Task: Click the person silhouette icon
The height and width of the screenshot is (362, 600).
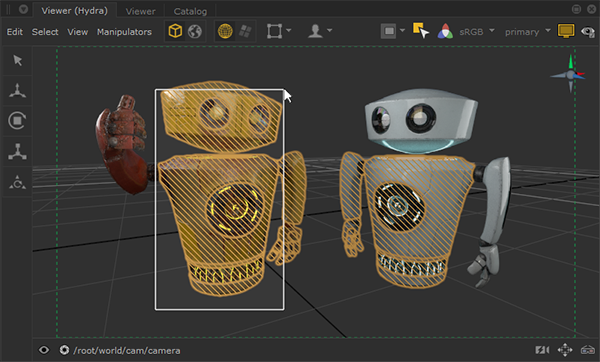Action: 315,31
